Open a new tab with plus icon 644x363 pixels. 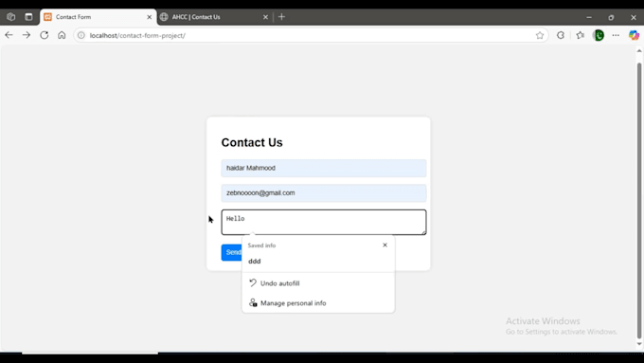pyautogui.click(x=282, y=17)
